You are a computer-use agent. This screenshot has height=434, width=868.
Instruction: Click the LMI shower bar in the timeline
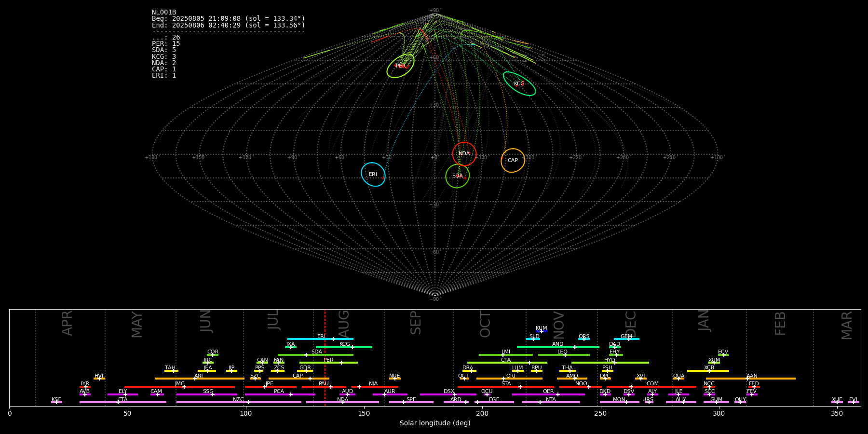coord(506,355)
